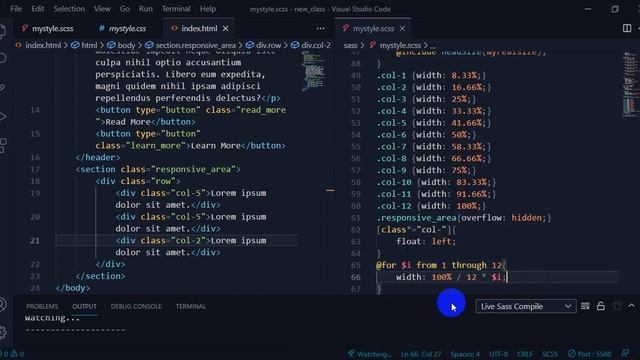Close mystyle.scss tab in right editor group
This screenshot has height=360, width=640.
402,28
